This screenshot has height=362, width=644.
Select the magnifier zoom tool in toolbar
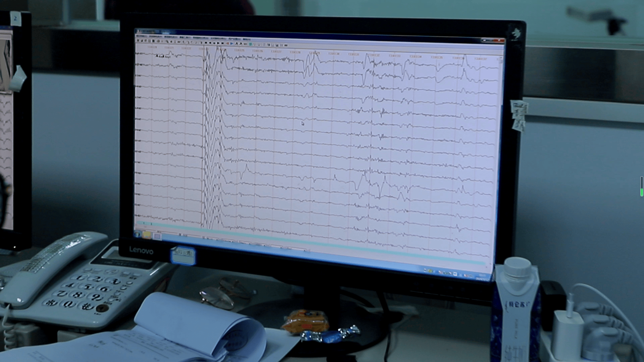(167, 42)
